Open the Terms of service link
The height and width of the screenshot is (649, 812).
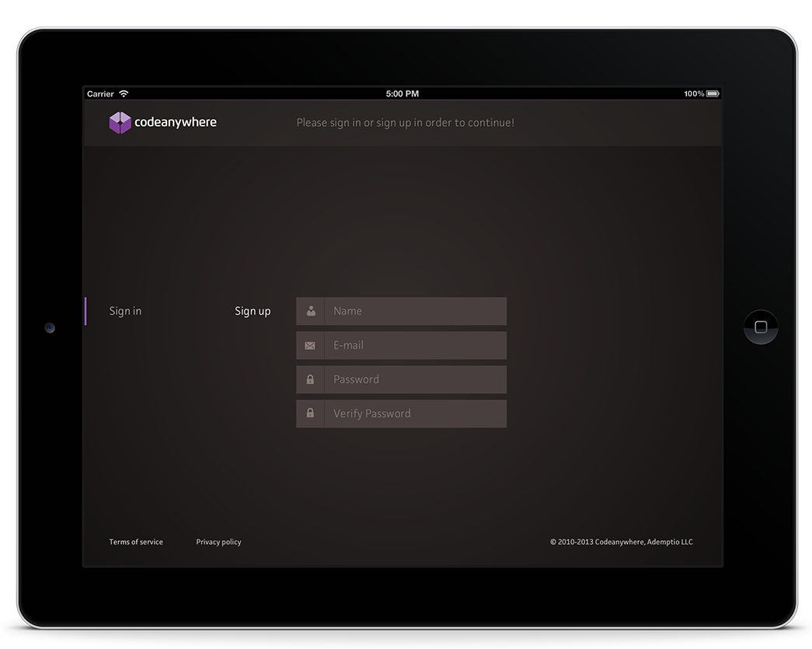(x=136, y=542)
